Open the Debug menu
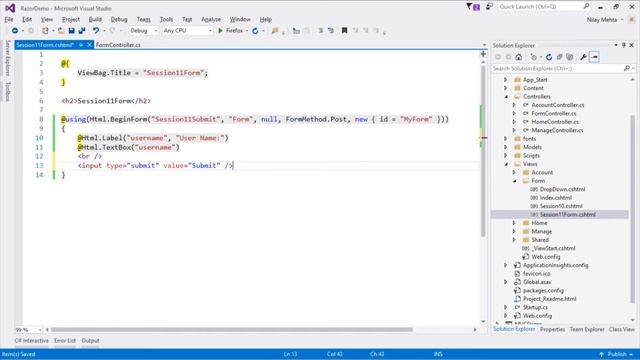 coord(119,19)
